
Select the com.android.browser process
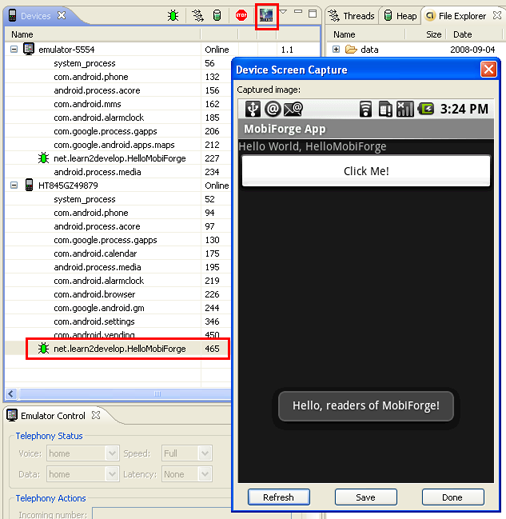(x=94, y=294)
